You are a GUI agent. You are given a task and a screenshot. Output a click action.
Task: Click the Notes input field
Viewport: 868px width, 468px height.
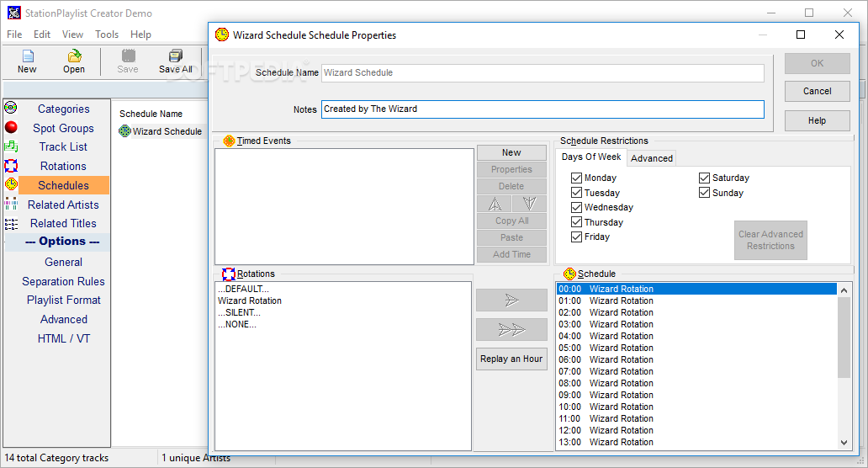(x=542, y=109)
